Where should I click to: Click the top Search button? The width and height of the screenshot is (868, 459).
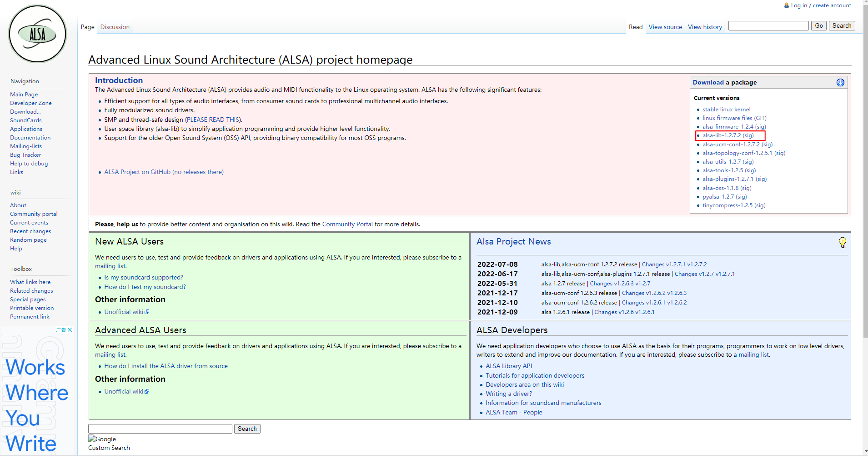point(842,26)
